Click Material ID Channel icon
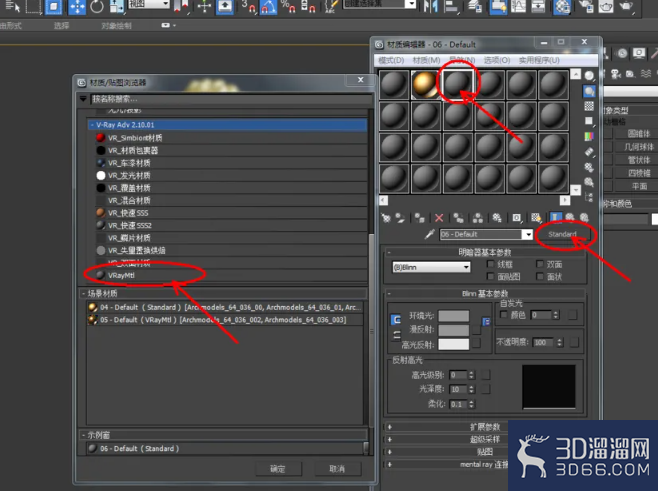This screenshot has width=658, height=491. pos(517,218)
